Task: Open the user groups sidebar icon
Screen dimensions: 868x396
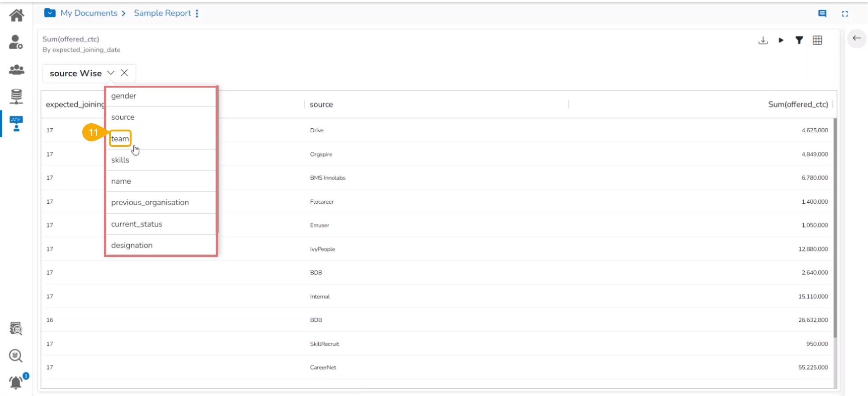Action: [17, 70]
